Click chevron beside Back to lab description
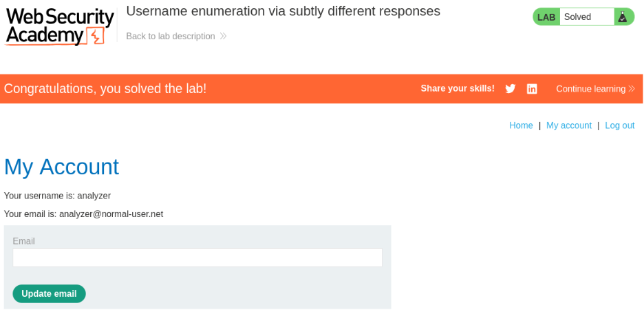The image size is (644, 310). (223, 37)
